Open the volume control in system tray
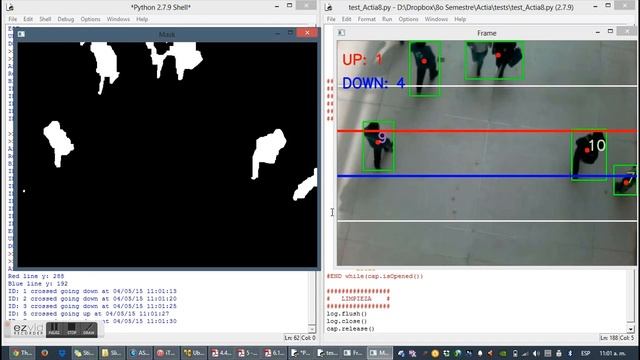The height and width of the screenshot is (360, 640). [x=536, y=353]
